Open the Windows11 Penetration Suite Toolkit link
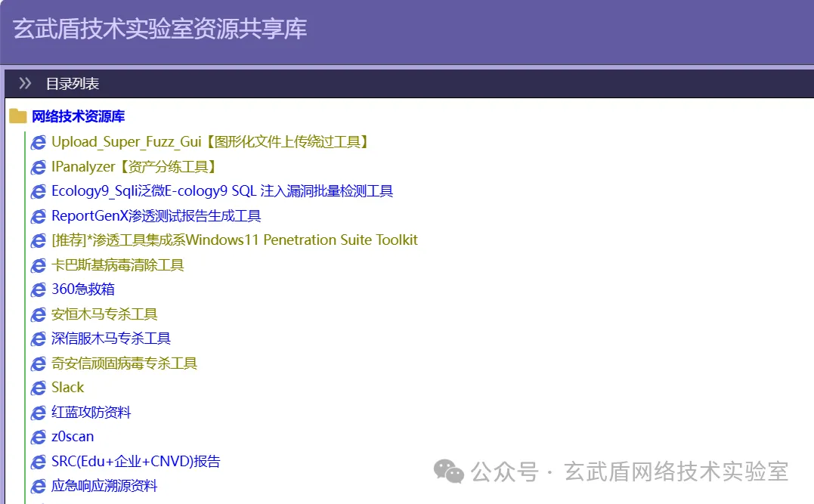Viewport: 814px width, 504px height. click(234, 240)
